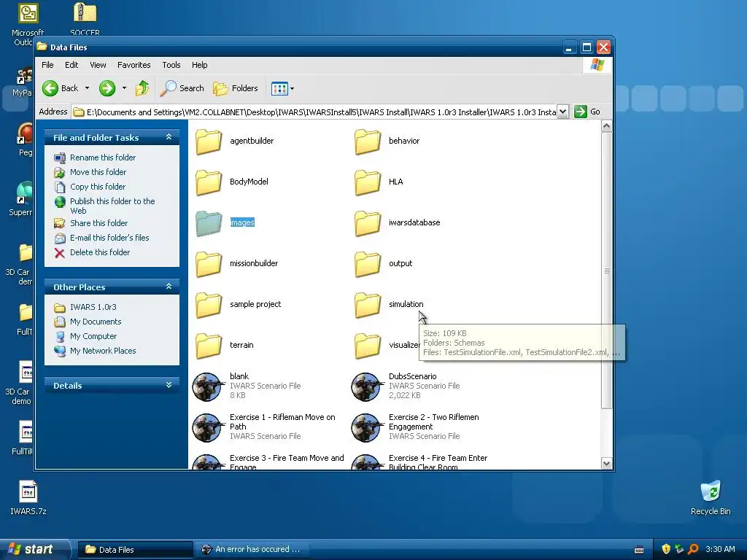The height and width of the screenshot is (560, 747).
Task: Toggle the Folders pane button
Action: (x=236, y=88)
